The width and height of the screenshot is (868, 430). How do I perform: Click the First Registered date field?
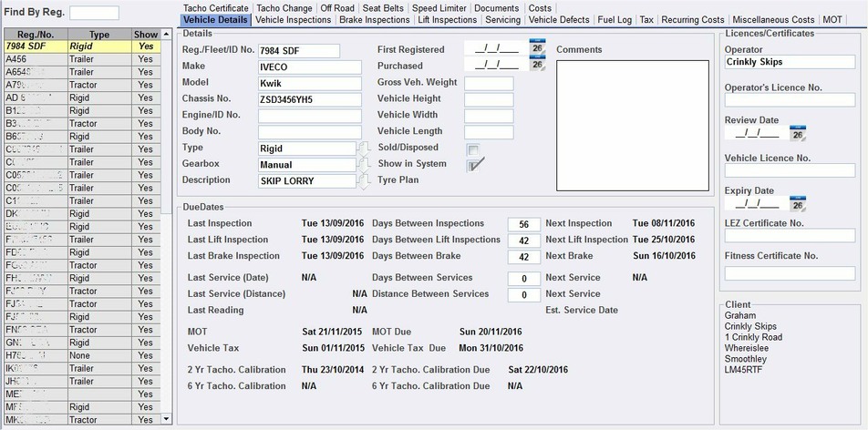(x=497, y=49)
